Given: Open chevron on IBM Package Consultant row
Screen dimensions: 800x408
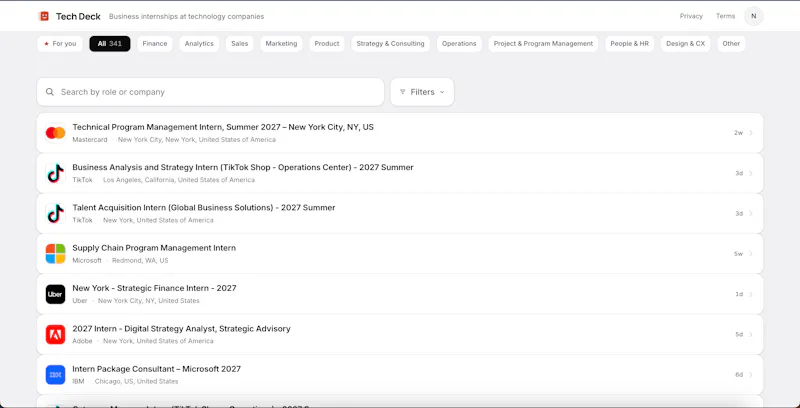Looking at the screenshot, I should [x=751, y=375].
